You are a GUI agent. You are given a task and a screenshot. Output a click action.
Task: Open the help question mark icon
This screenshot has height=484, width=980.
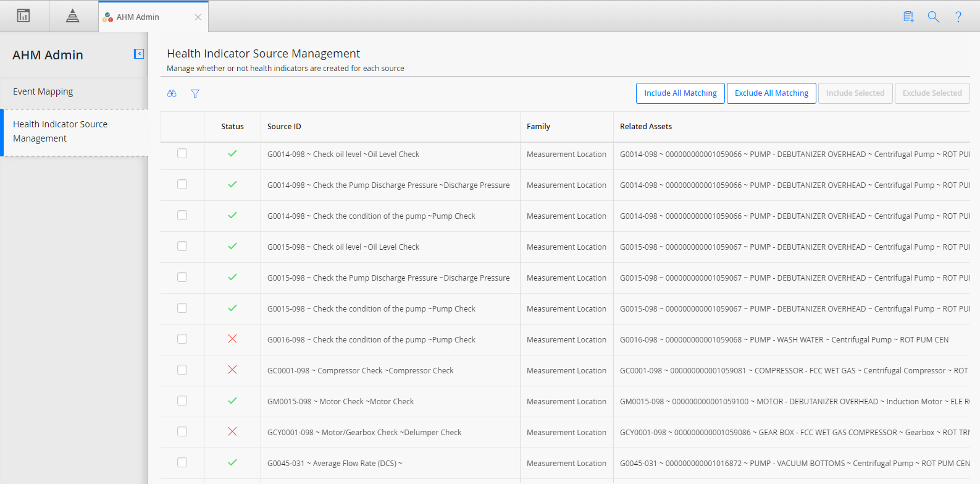[958, 17]
